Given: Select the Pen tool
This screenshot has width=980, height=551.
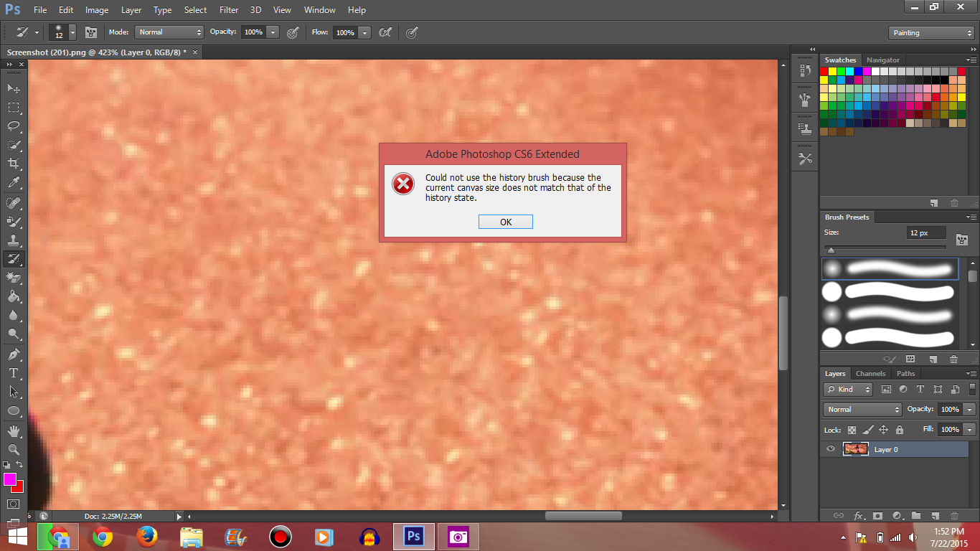Looking at the screenshot, I should (x=14, y=354).
